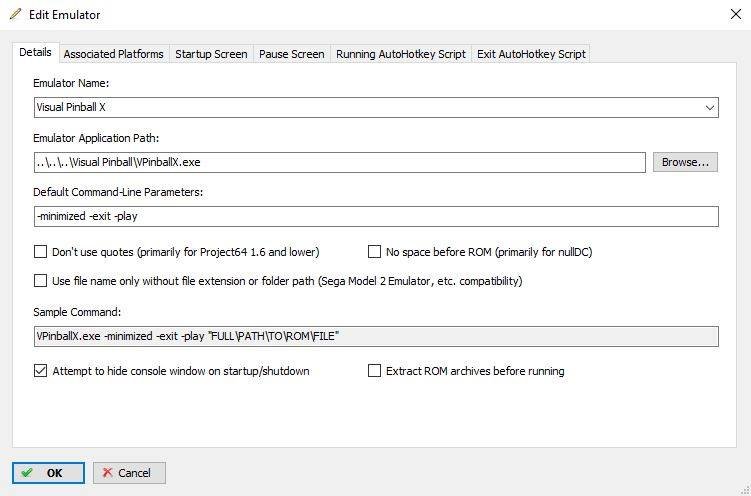Open the Associated Platforms tab
Screen dimensions: 751x496
click(114, 54)
